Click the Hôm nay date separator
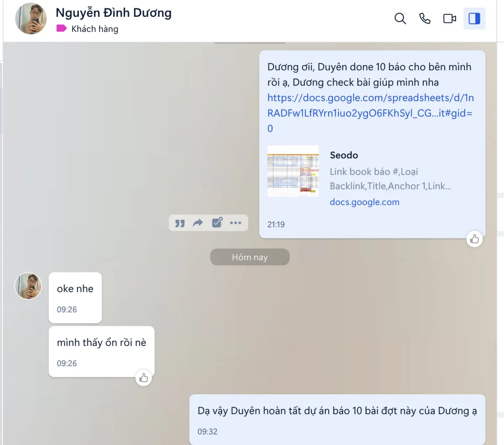 tap(250, 257)
